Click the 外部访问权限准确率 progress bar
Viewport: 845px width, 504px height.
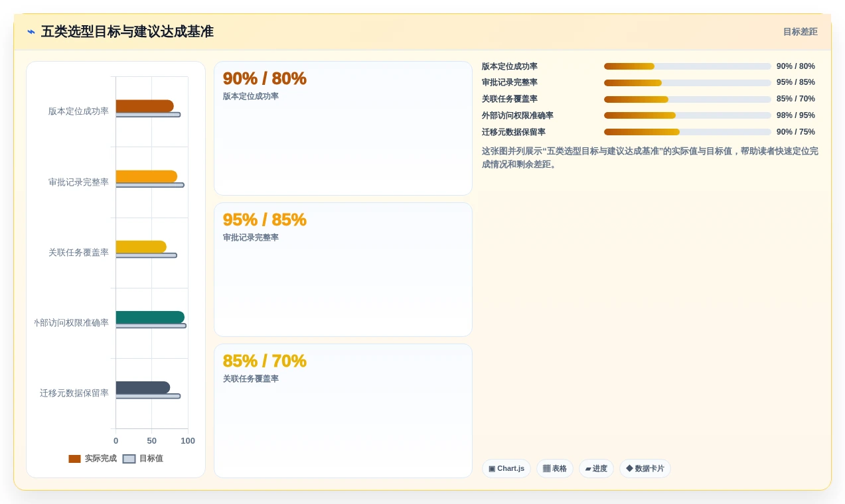coord(687,115)
